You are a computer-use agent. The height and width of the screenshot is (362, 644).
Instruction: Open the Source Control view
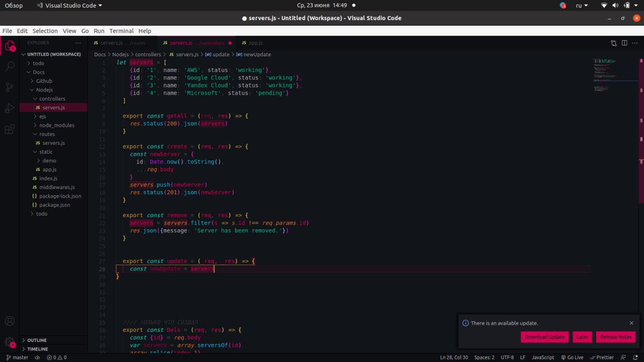pos(10,87)
